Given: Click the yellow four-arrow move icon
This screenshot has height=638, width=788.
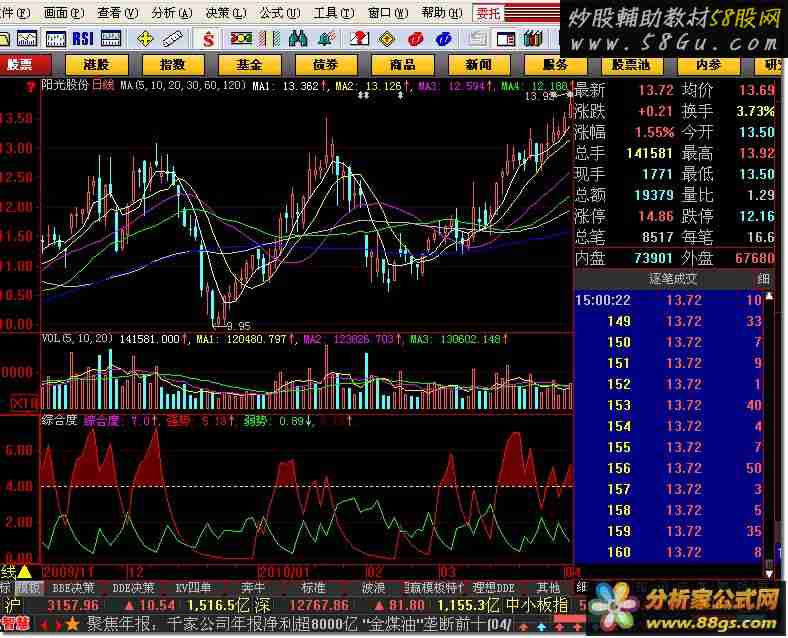Looking at the screenshot, I should coord(145,39).
